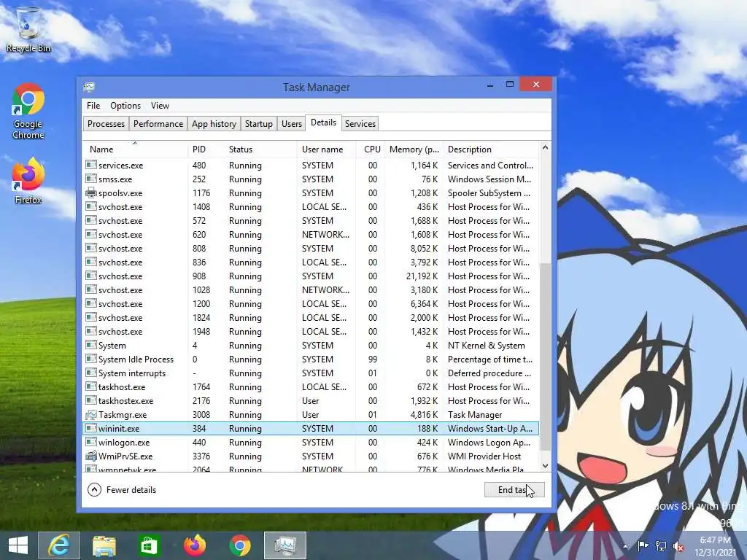Select svchost.exe with PID 1408
Image resolution: width=747 pixels, height=560 pixels.
tap(311, 206)
